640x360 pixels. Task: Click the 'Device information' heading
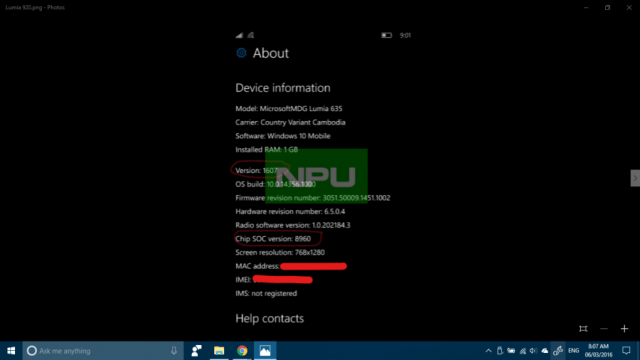(x=283, y=88)
